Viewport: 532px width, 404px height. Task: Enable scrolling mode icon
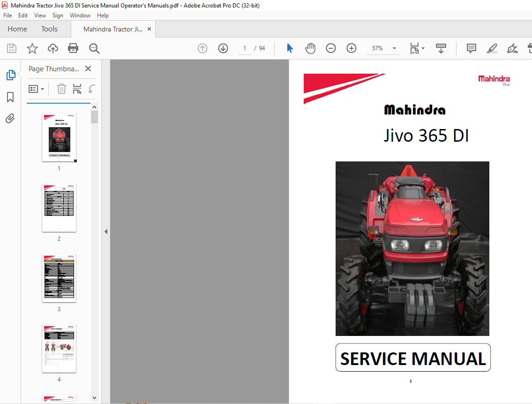[x=441, y=48]
